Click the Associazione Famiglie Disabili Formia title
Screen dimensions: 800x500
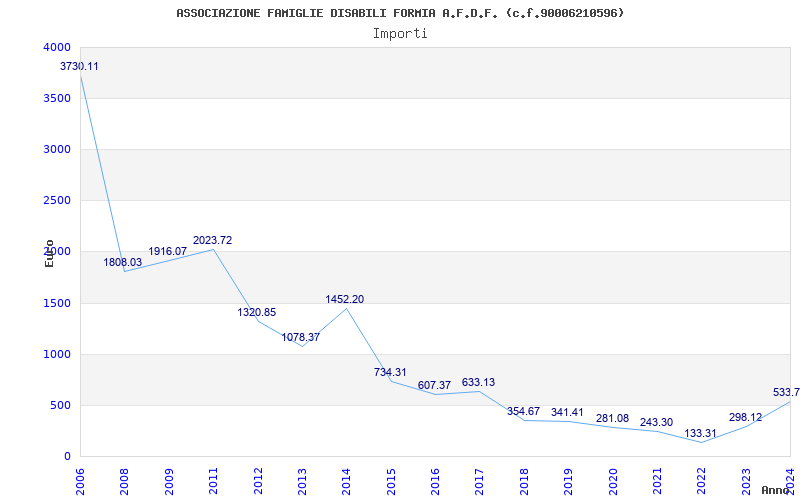[400, 13]
